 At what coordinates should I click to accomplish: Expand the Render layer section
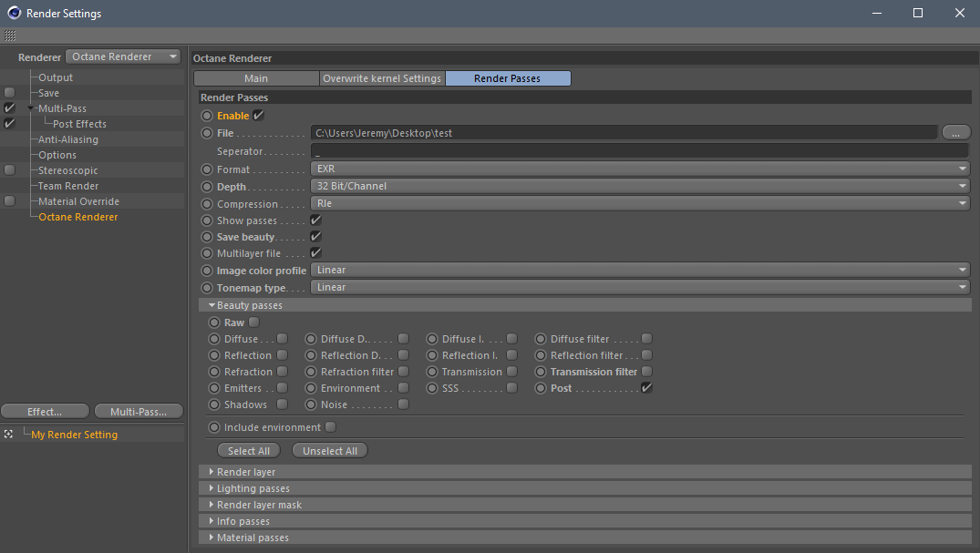211,472
